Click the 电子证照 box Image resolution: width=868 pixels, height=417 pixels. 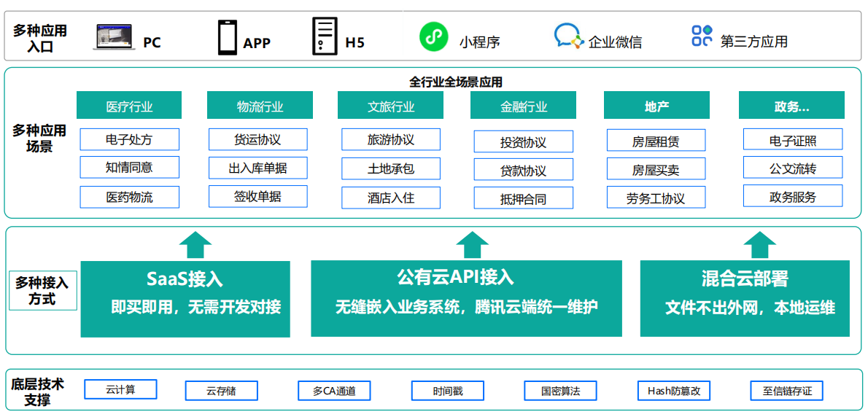[793, 139]
